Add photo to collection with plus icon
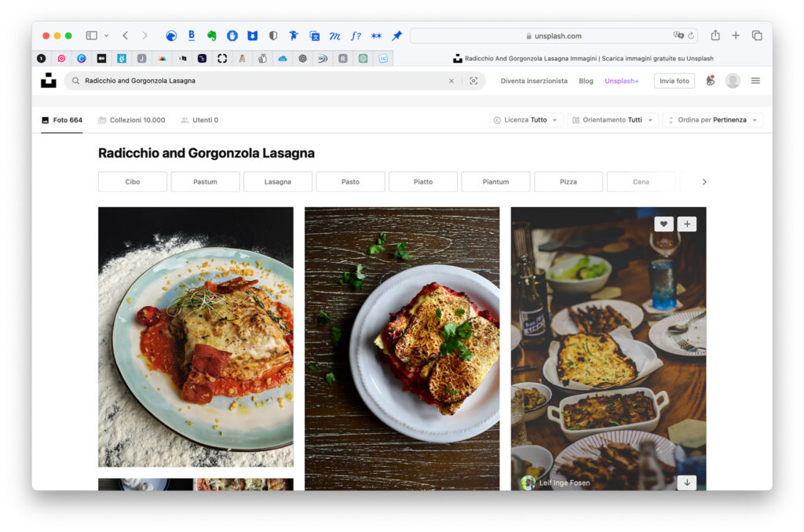Viewport: 804px width, 532px height. pyautogui.click(x=686, y=224)
